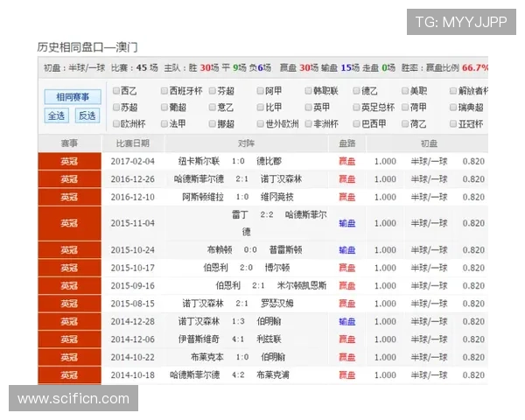Screen dimensions: 525x420
Task: Click the 比赛日期 column header
Action: (x=133, y=143)
